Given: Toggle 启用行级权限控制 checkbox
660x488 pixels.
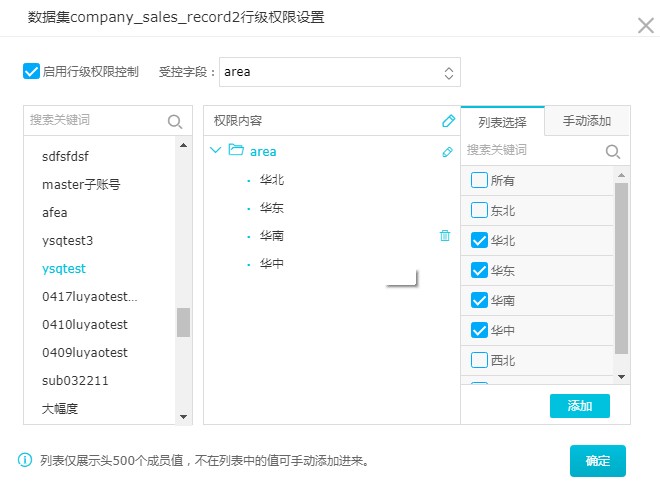Looking at the screenshot, I should pos(31,72).
